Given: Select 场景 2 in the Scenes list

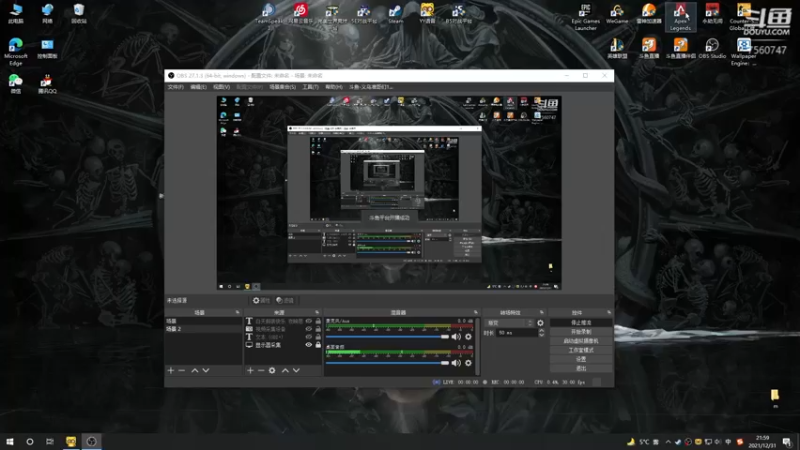Looking at the screenshot, I should [x=204, y=329].
